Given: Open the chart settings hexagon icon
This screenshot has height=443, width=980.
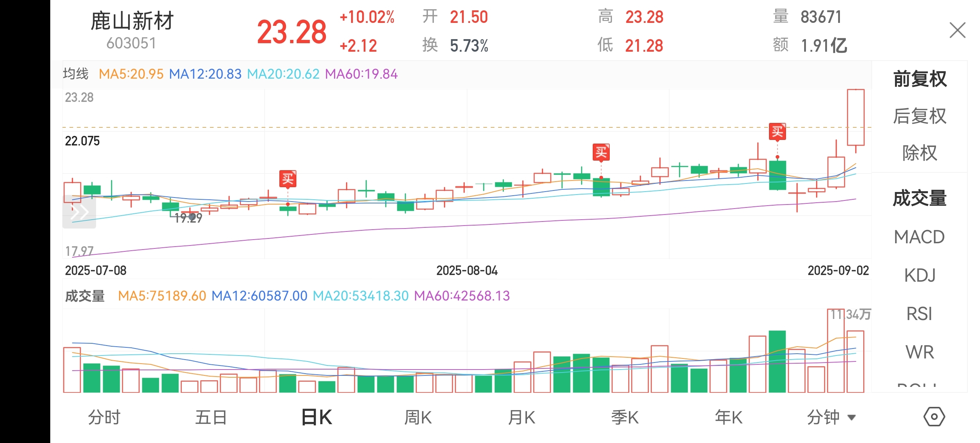Looking at the screenshot, I should click(934, 417).
